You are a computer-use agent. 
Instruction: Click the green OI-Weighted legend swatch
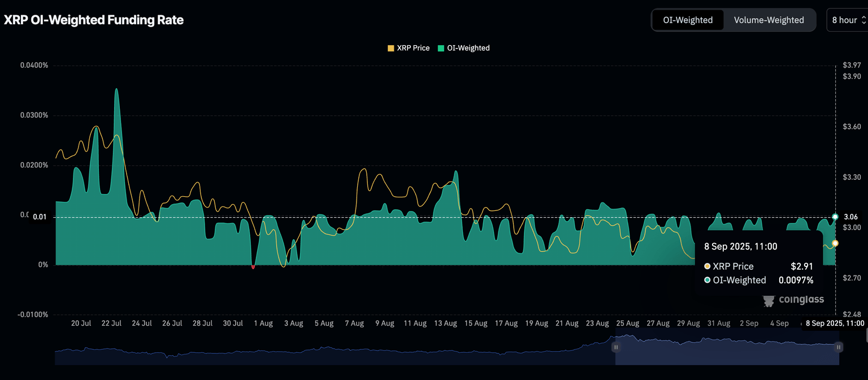(441, 48)
